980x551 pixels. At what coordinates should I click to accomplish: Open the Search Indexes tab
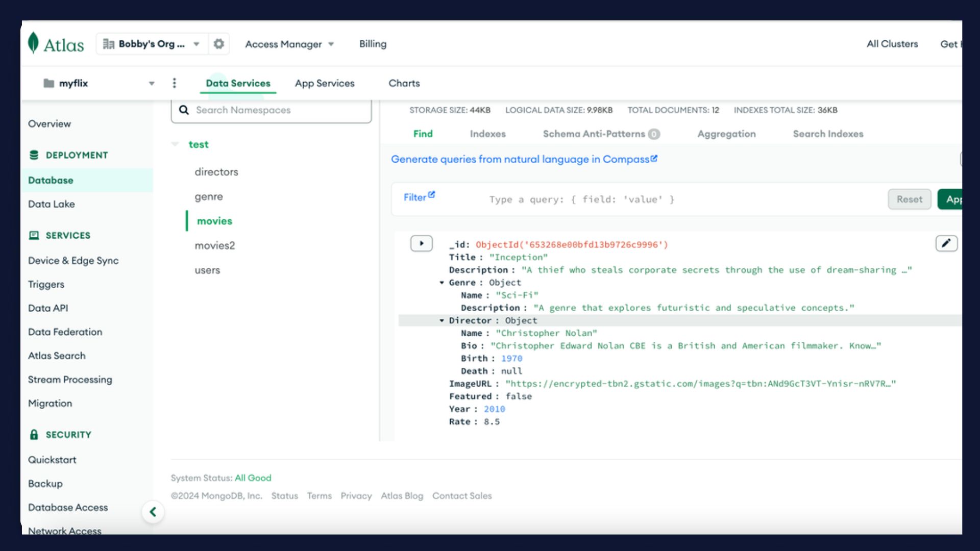828,134
